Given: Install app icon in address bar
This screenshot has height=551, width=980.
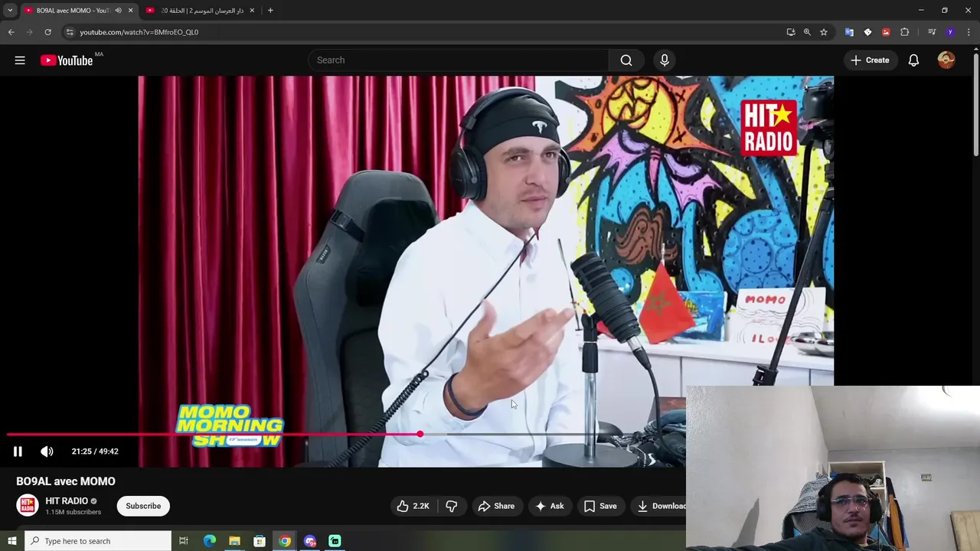Looking at the screenshot, I should coord(791,32).
